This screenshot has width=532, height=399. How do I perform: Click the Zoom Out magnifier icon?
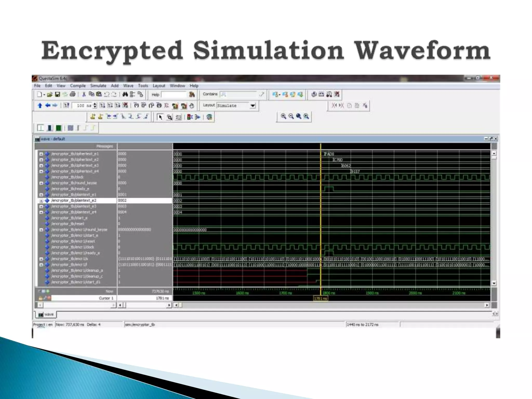(x=291, y=116)
